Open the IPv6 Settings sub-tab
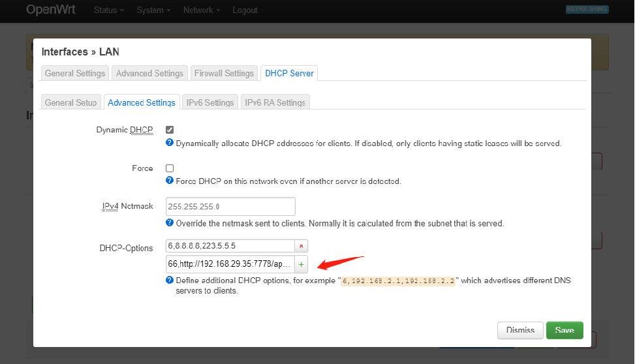This screenshot has width=635, height=364. point(209,102)
